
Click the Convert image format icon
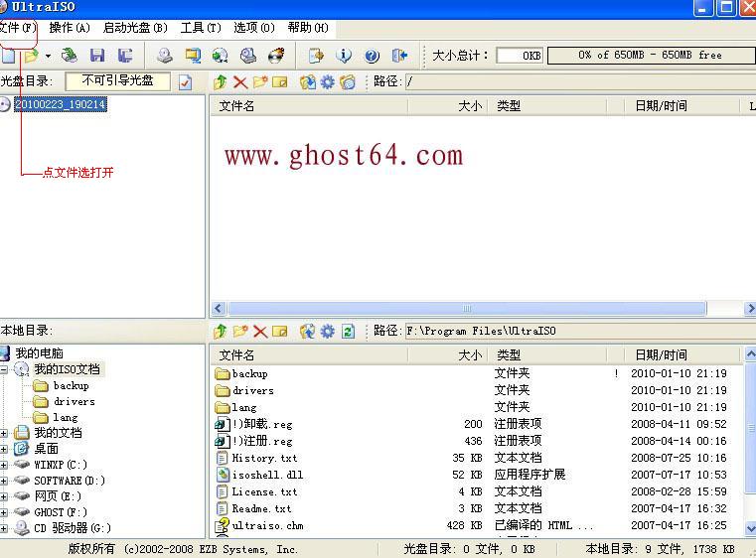pos(221,56)
